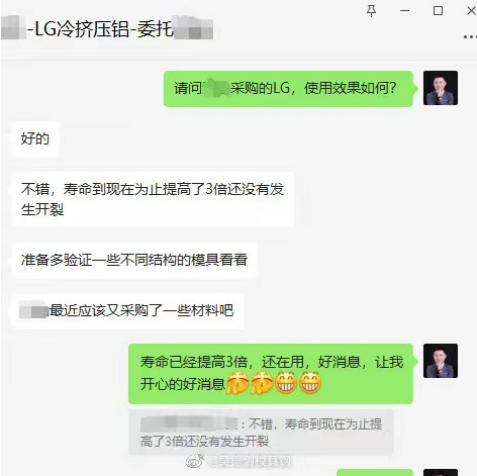Close the chat window

pyautogui.click(x=471, y=11)
